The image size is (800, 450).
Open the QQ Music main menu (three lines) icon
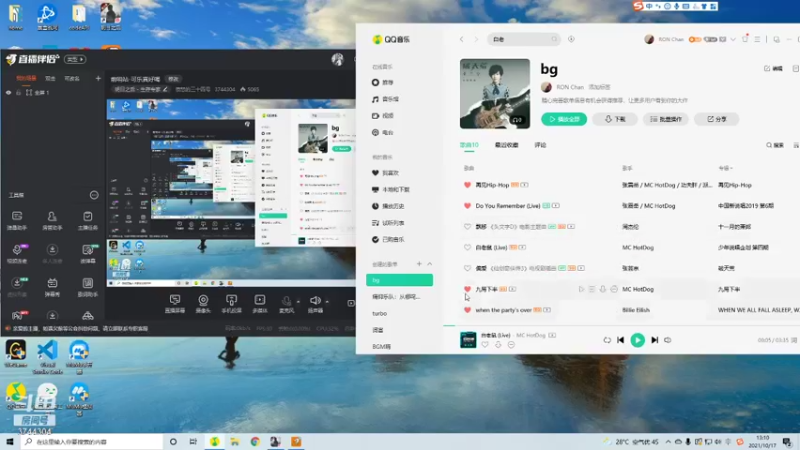pos(757,39)
